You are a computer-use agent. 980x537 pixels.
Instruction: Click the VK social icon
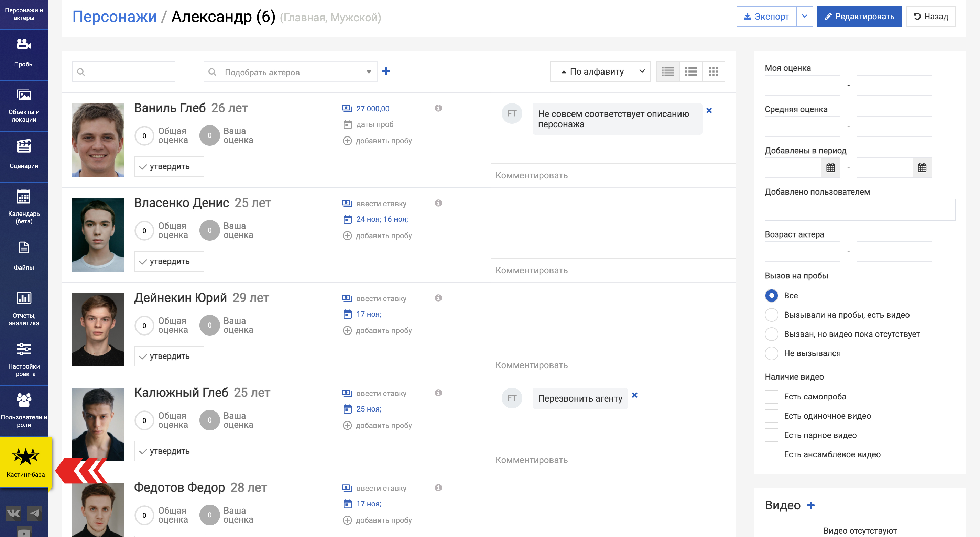pos(13,513)
